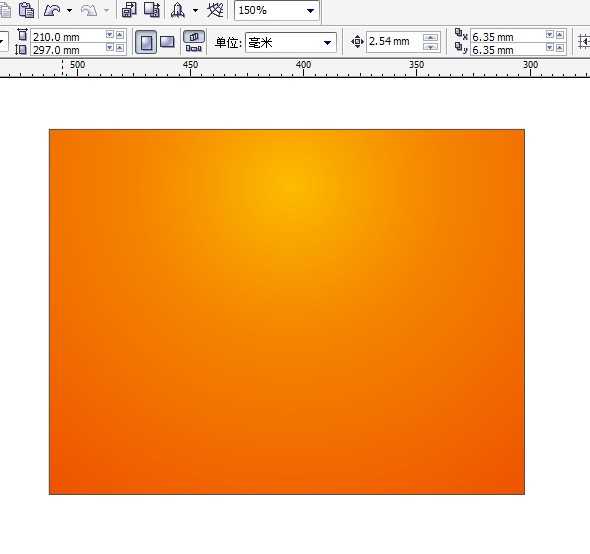Click the Import icon
Image resolution: width=590 pixels, height=554 pixels.
pyautogui.click(x=129, y=10)
